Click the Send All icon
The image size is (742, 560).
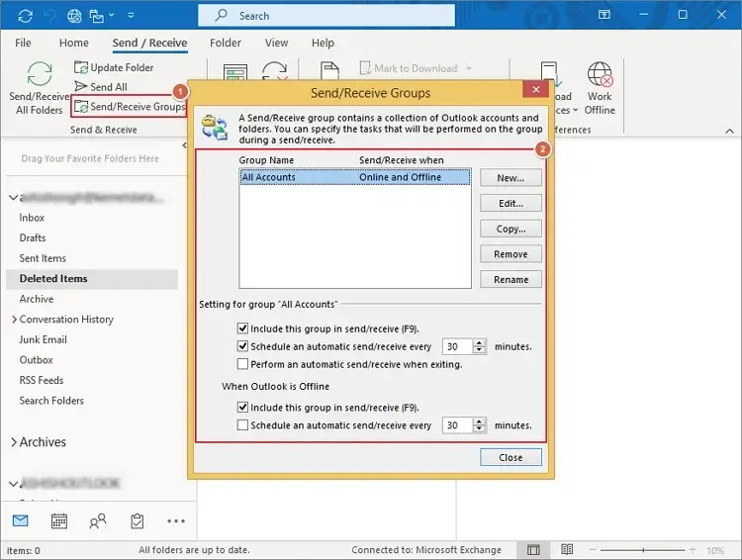(82, 87)
